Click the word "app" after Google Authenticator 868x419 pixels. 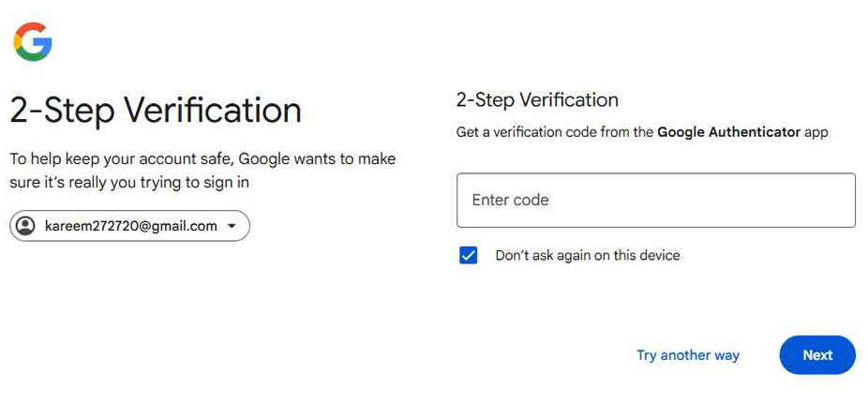tap(816, 132)
